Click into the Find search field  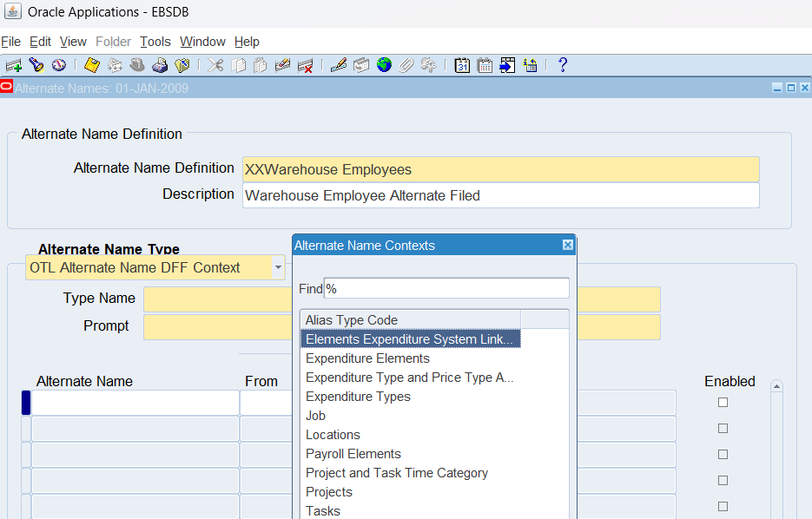point(446,288)
